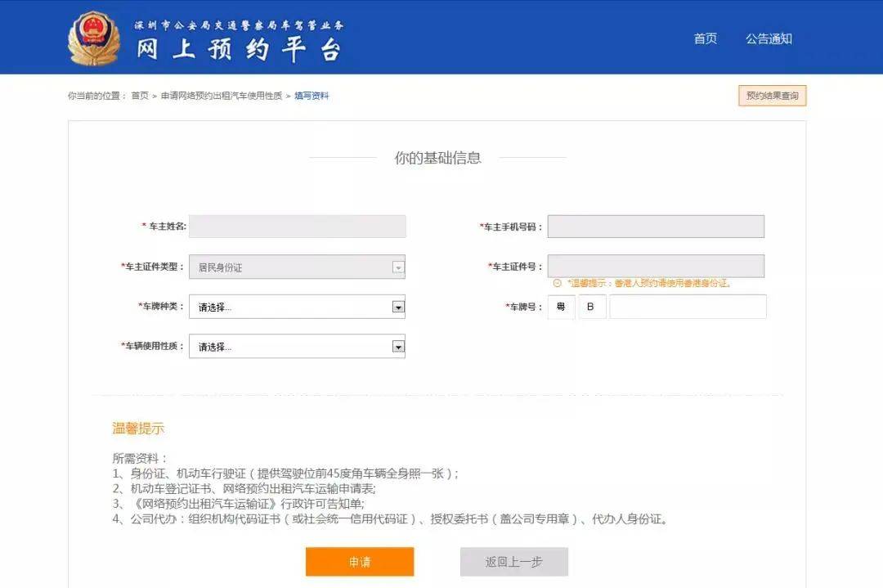Click the line starting 4、公司代办

click(x=390, y=518)
